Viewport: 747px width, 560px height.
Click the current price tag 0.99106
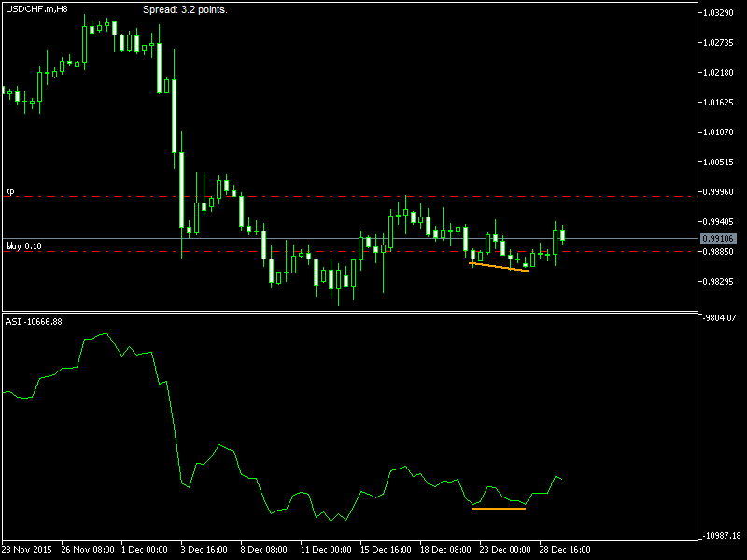[x=718, y=238]
